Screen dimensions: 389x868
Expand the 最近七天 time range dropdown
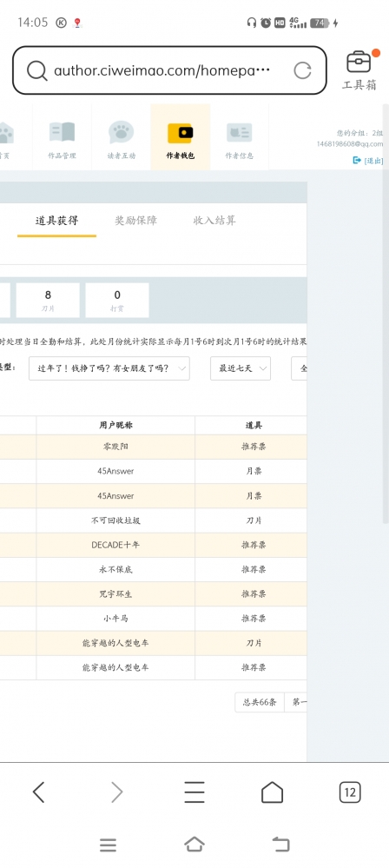tap(241, 368)
